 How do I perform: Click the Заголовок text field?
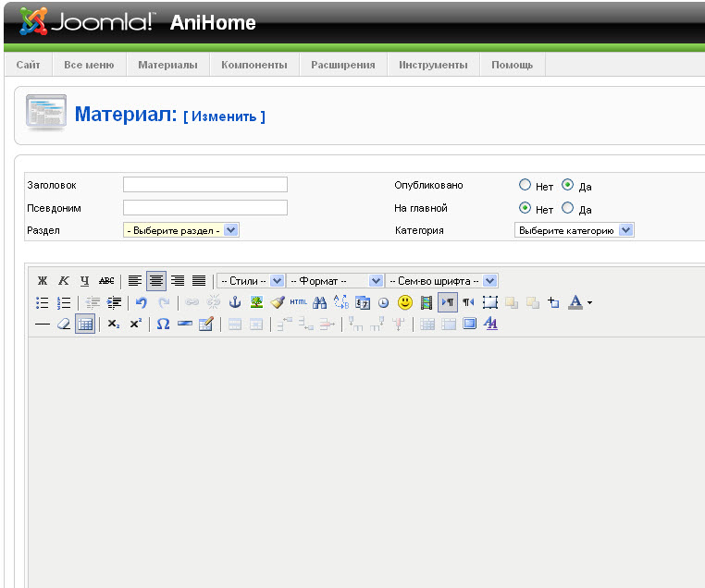click(205, 185)
